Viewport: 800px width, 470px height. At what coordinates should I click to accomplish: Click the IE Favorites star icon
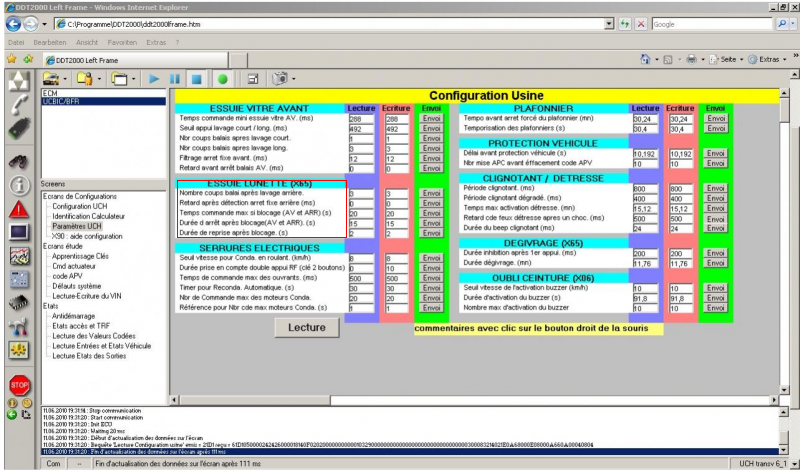(x=11, y=59)
